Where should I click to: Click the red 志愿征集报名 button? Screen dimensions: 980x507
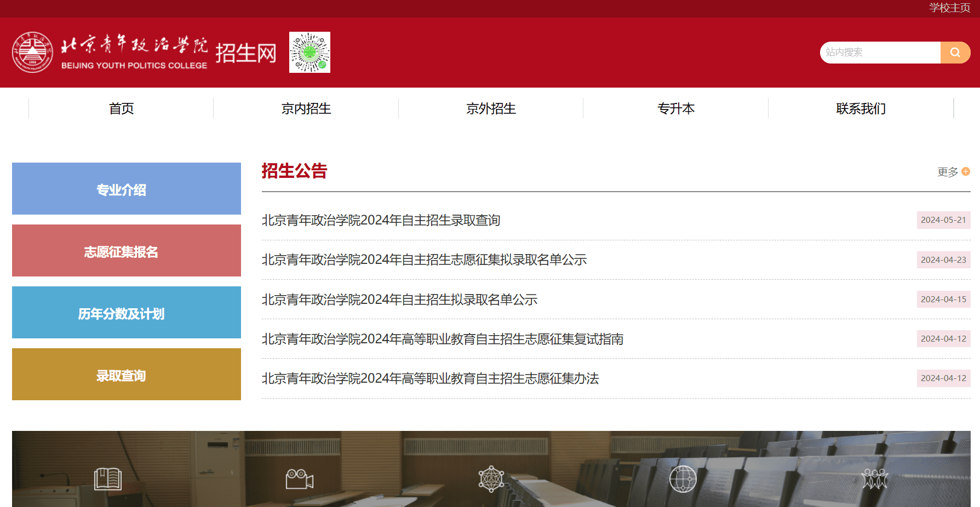click(x=127, y=251)
